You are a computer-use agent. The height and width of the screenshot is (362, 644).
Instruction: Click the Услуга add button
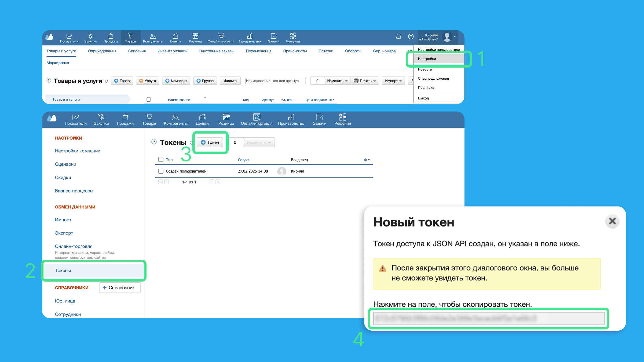[x=148, y=81]
